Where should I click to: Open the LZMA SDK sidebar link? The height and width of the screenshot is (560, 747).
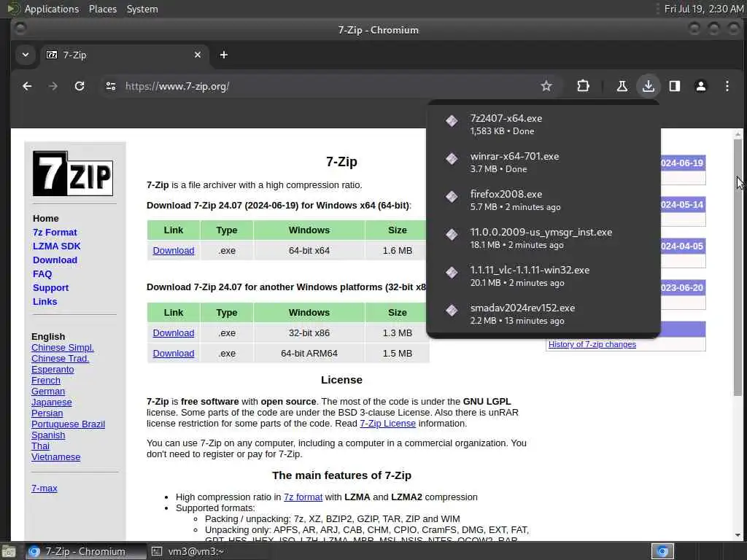57,246
